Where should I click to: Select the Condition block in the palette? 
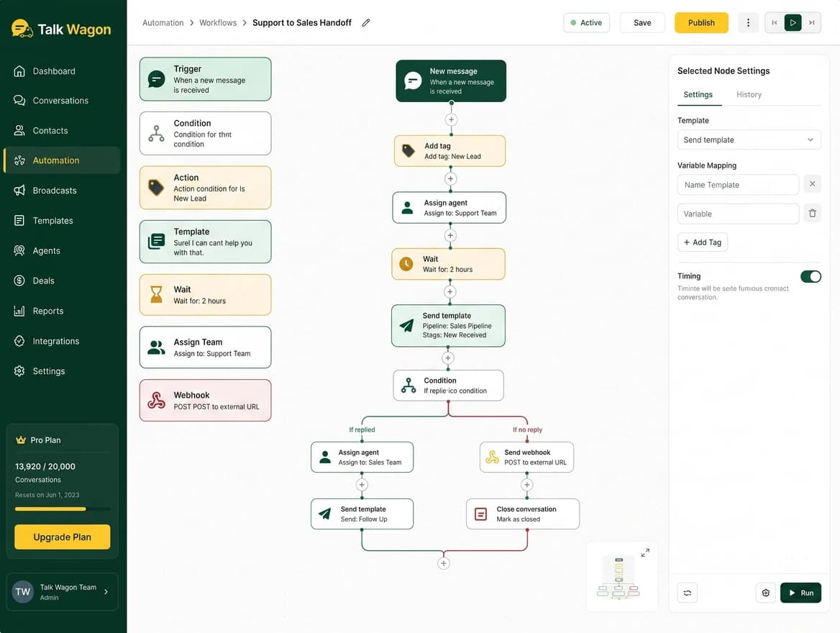point(205,134)
